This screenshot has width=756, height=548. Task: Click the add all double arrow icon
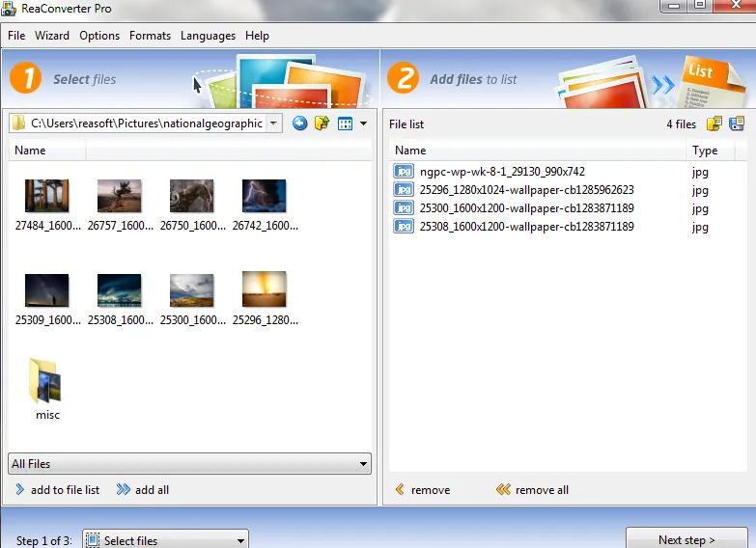[124, 490]
